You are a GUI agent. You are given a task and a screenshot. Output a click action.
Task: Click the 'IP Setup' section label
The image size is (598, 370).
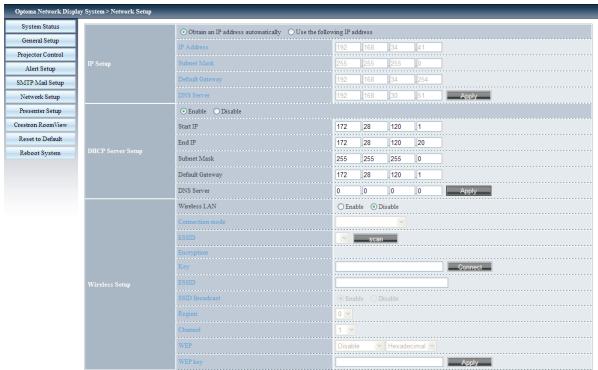click(x=99, y=64)
